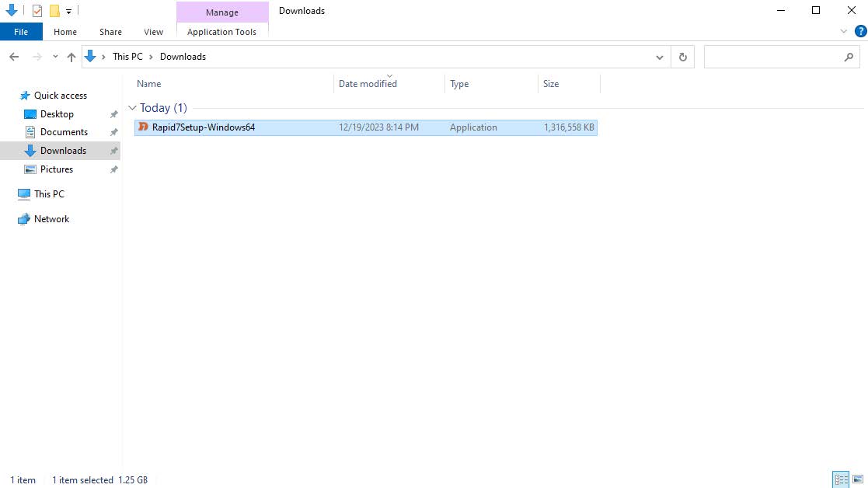Open Network in the navigation pane
This screenshot has width=868, height=488.
point(51,218)
